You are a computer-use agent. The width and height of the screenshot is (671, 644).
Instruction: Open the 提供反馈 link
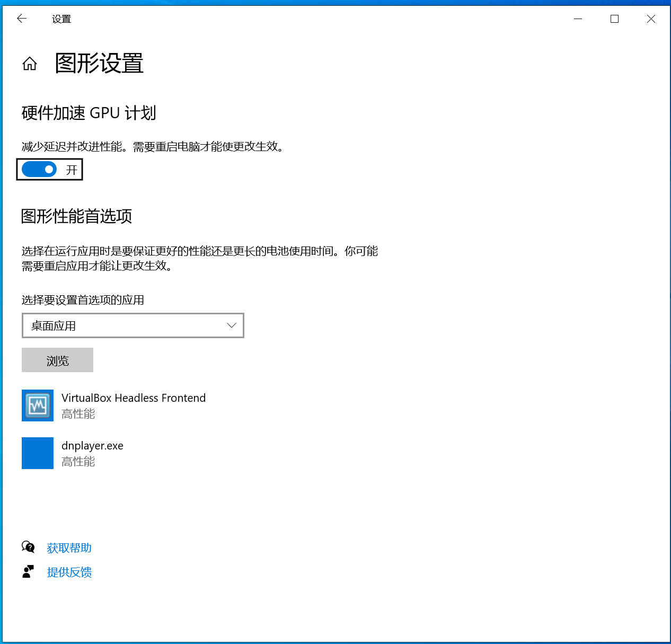coord(69,572)
